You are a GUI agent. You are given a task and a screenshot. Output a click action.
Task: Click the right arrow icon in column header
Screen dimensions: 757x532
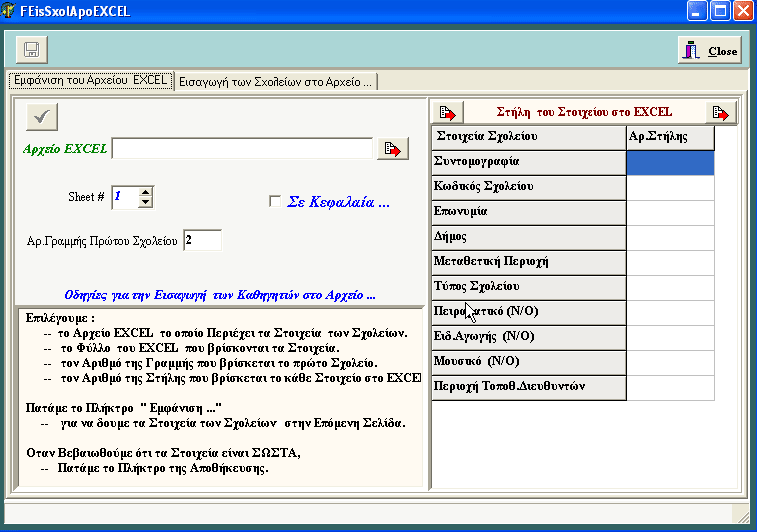click(719, 112)
